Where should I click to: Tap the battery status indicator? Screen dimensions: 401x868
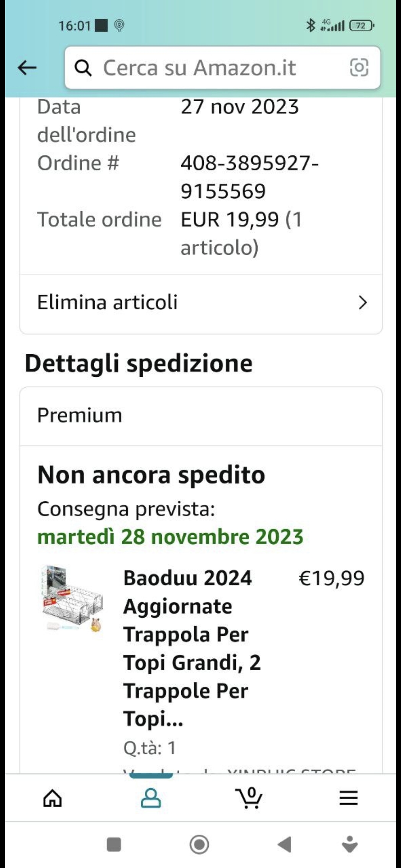[361, 26]
